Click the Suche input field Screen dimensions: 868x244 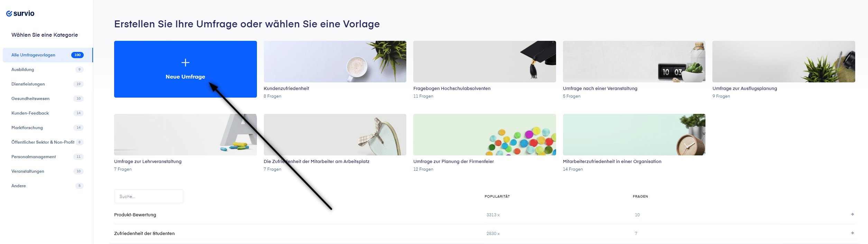149,196
